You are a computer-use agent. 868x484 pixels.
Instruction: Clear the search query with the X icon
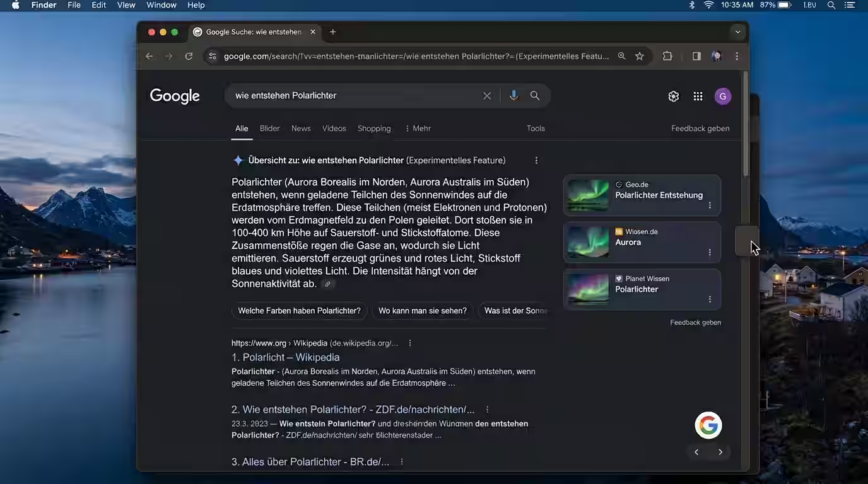click(x=487, y=95)
